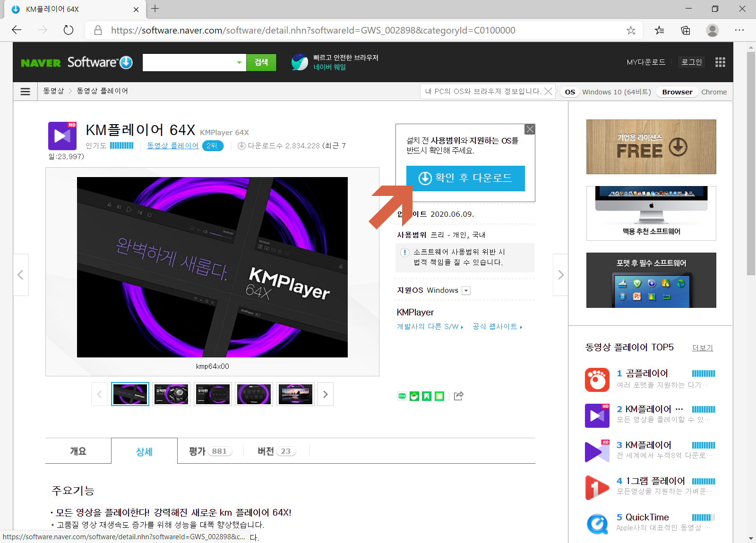
Task: Open the external share icon
Action: click(458, 396)
